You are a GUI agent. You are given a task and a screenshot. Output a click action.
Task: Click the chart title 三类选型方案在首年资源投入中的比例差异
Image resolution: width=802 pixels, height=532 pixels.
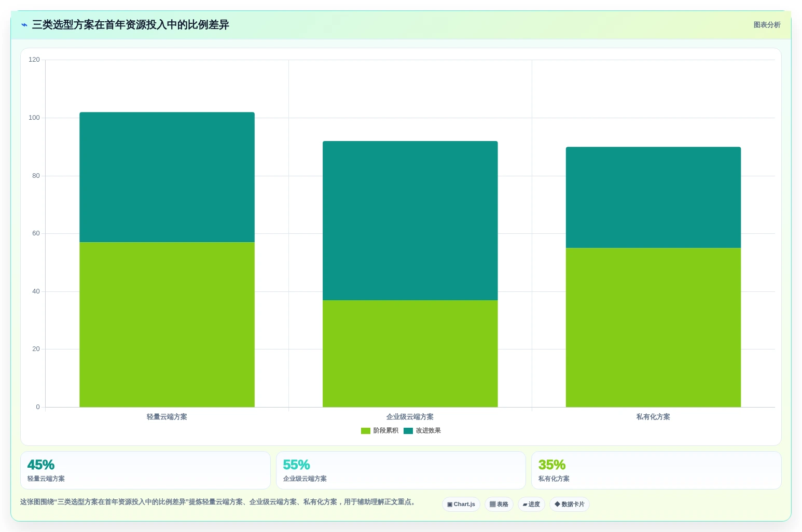(131, 25)
